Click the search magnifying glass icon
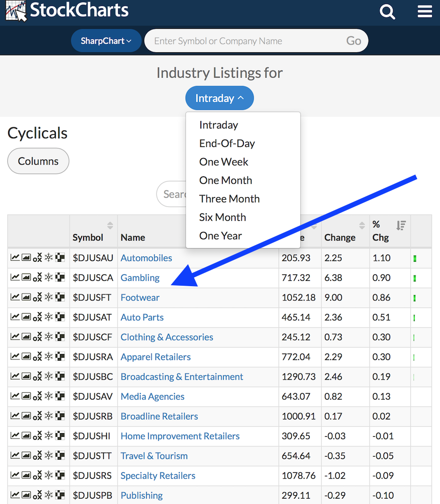 point(387,12)
